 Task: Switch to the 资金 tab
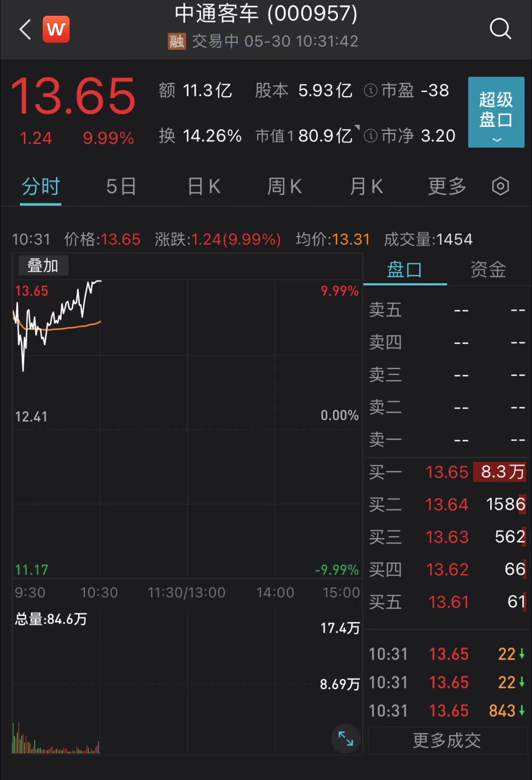click(488, 270)
